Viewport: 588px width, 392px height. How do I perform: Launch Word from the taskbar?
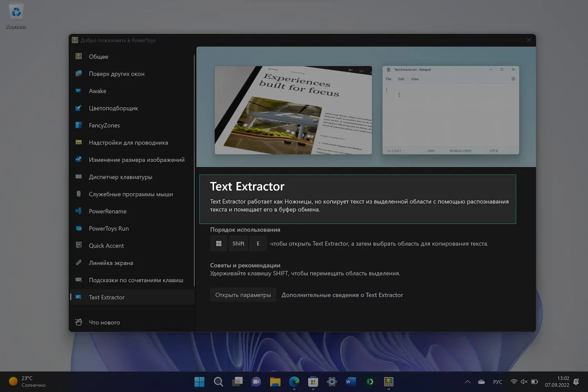coord(351,382)
